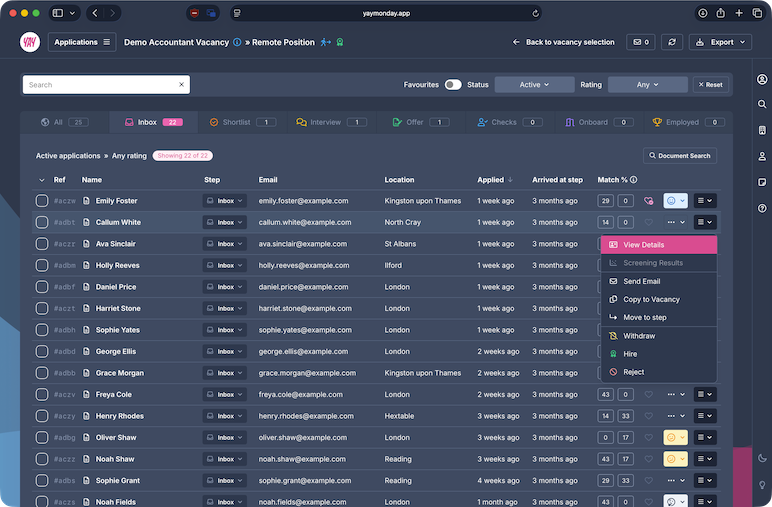This screenshot has width=772, height=507.
Task: Check the box next to Oliver Shaw
Action: point(42,437)
